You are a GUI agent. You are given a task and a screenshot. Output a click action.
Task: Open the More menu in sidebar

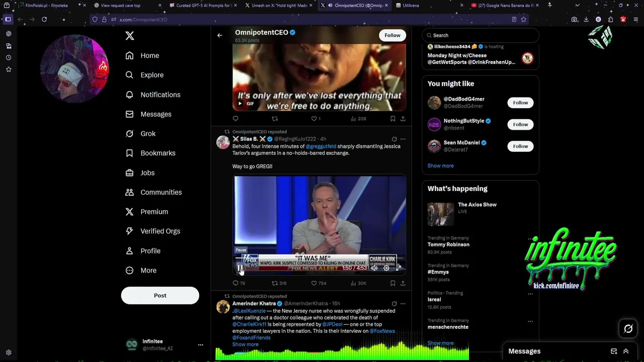tap(141, 270)
